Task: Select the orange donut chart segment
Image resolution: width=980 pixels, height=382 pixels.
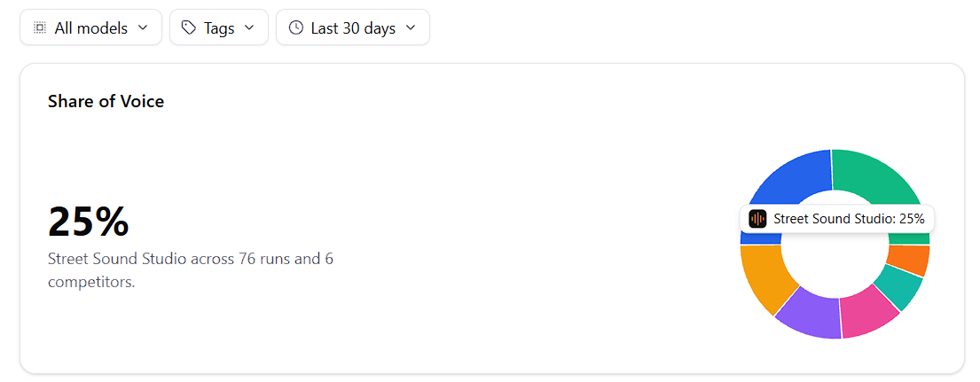Action: [909, 260]
